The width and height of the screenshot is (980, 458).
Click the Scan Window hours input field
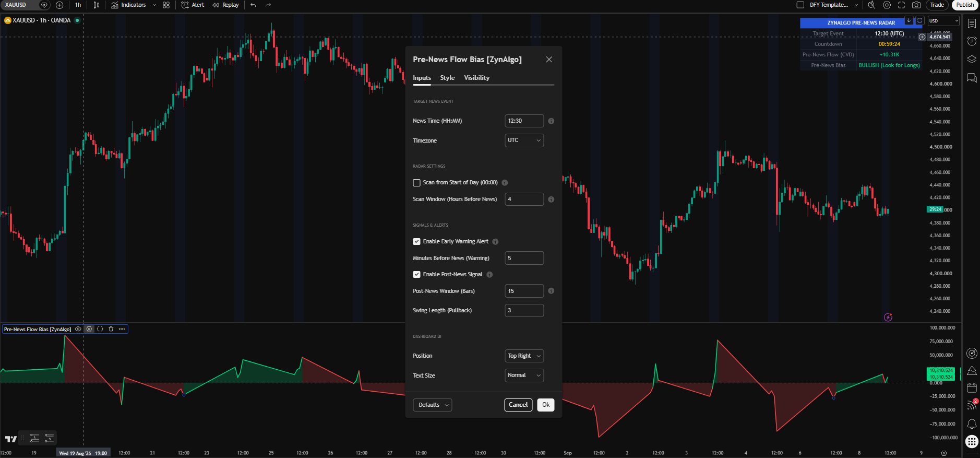coord(524,199)
